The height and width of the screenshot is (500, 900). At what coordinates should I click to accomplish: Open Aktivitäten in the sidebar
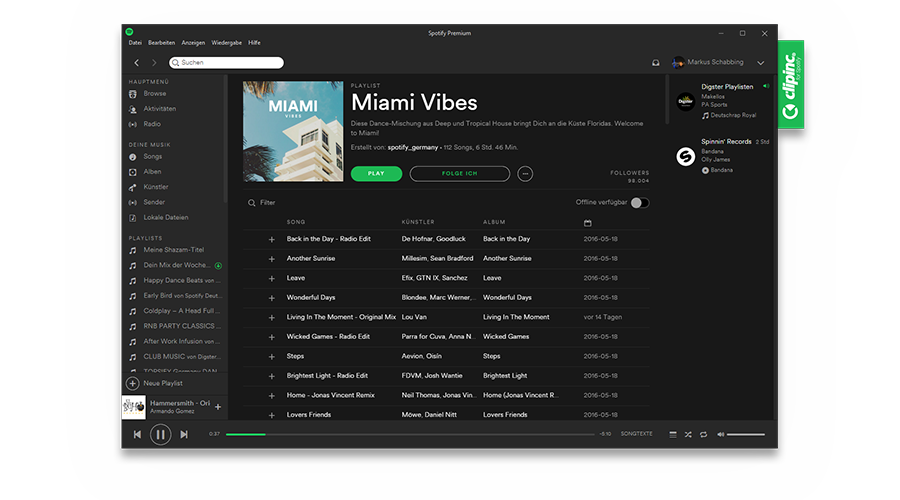tap(160, 108)
